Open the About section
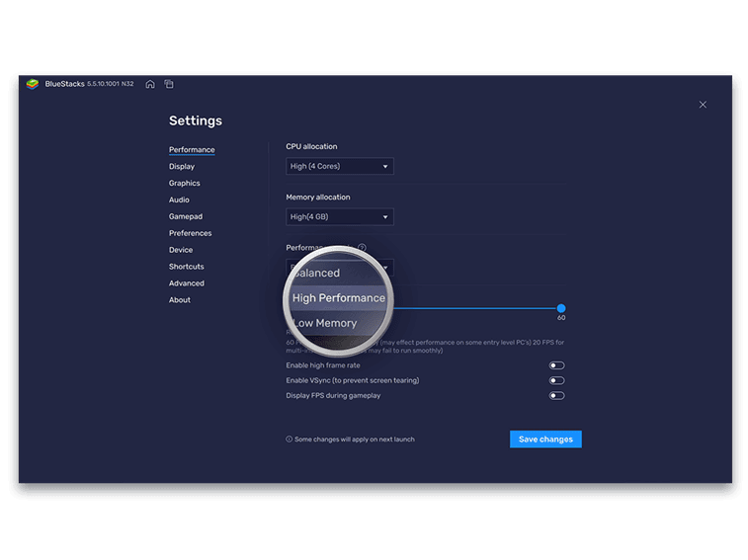748x560 pixels. coord(180,300)
